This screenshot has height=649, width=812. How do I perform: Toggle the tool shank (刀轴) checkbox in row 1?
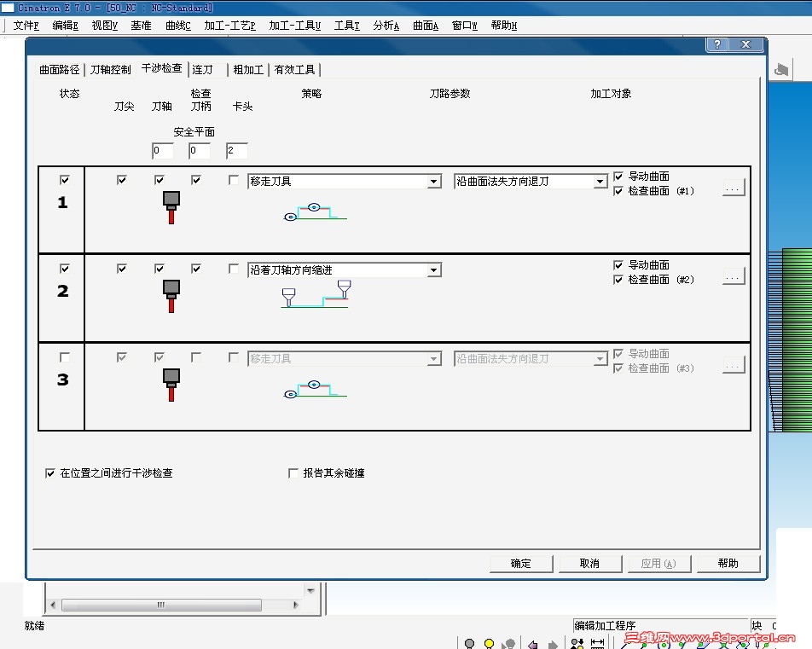tap(159, 180)
